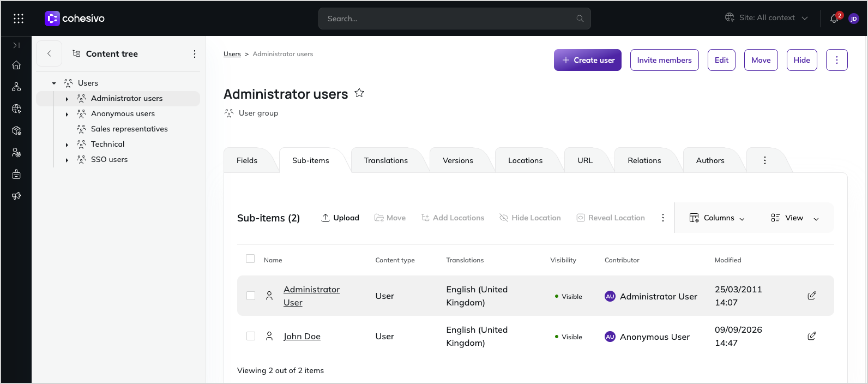The height and width of the screenshot is (384, 868).
Task: Click the Content type column header
Action: coord(395,260)
